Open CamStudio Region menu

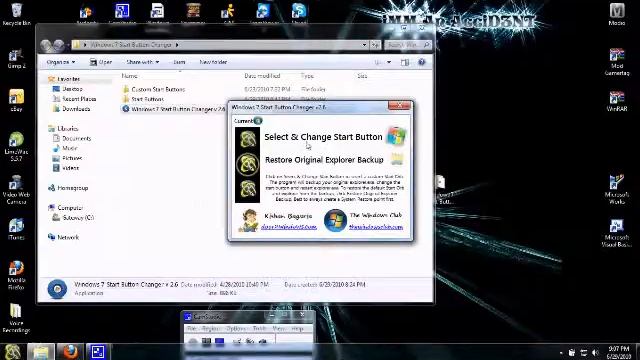pos(211,328)
